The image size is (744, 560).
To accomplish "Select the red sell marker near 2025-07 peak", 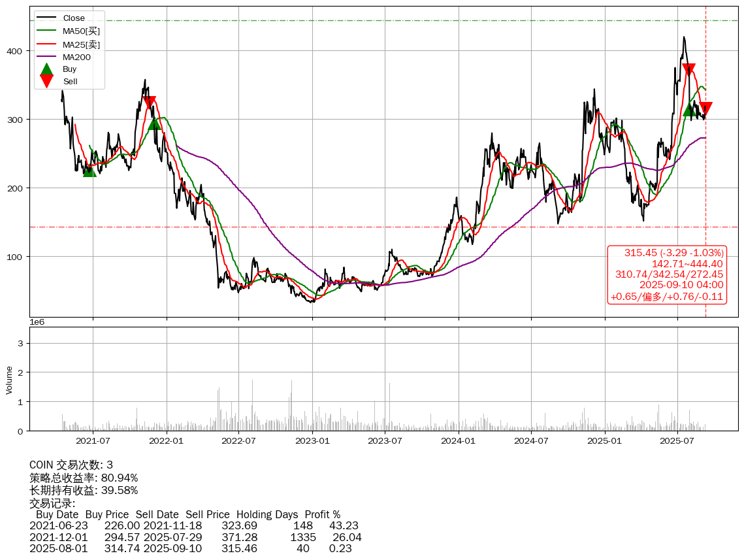I will coord(688,69).
